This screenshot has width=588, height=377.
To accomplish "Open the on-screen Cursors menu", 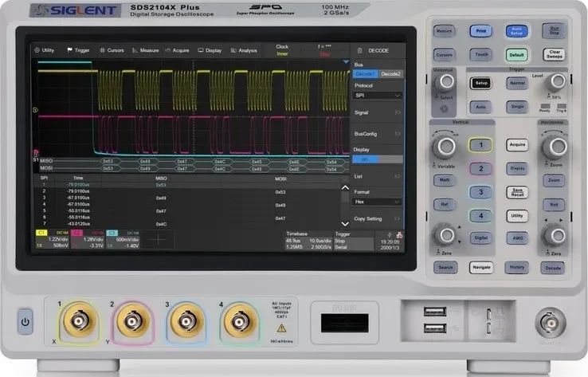I will pos(112,50).
